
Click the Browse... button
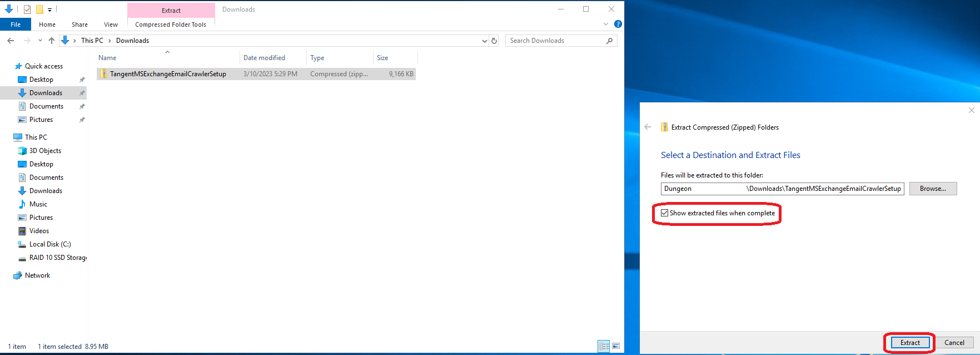pyautogui.click(x=933, y=189)
